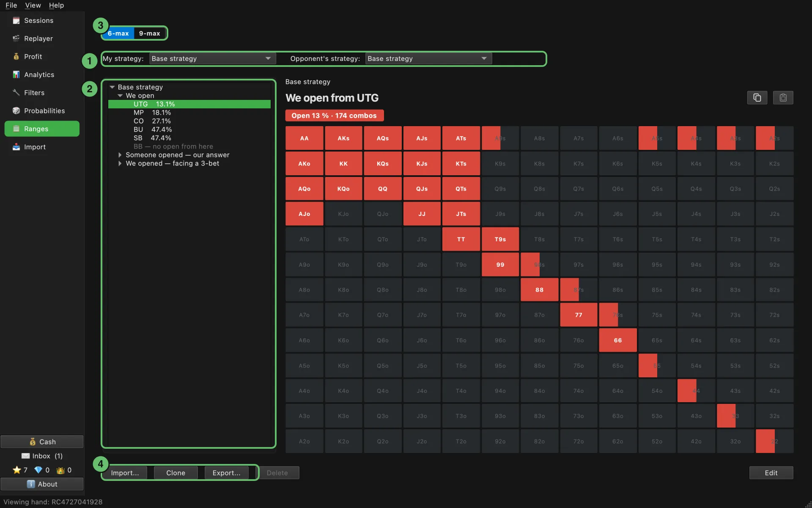The image size is (812, 508).
Task: Click the gold star counter icon
Action: [x=16, y=470]
